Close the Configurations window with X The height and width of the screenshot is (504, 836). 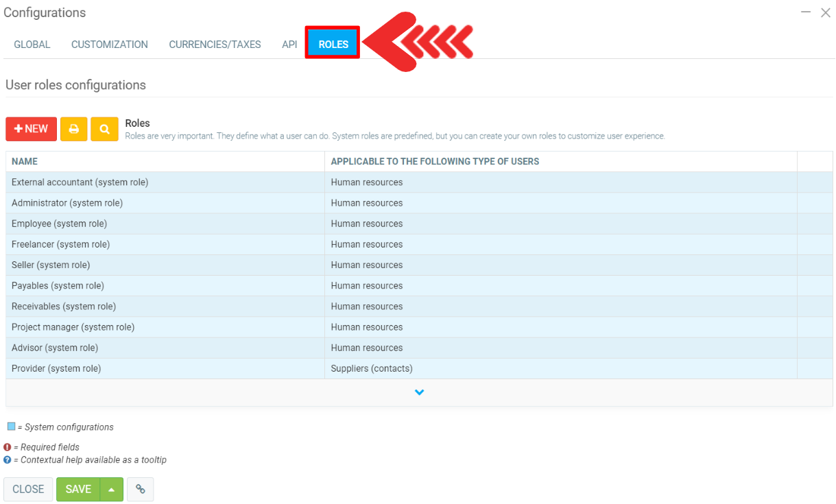(x=825, y=12)
